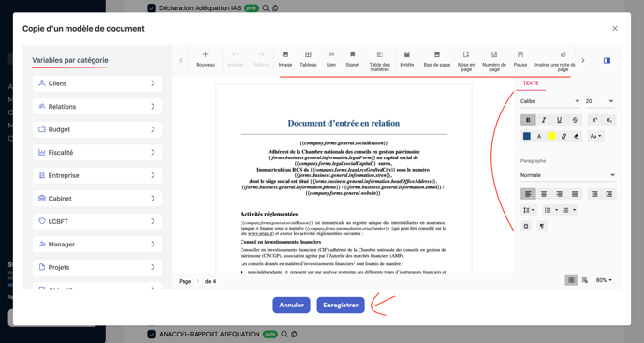Expand the Entreprise variables category
The height and width of the screenshot is (343, 644).
coord(97,175)
